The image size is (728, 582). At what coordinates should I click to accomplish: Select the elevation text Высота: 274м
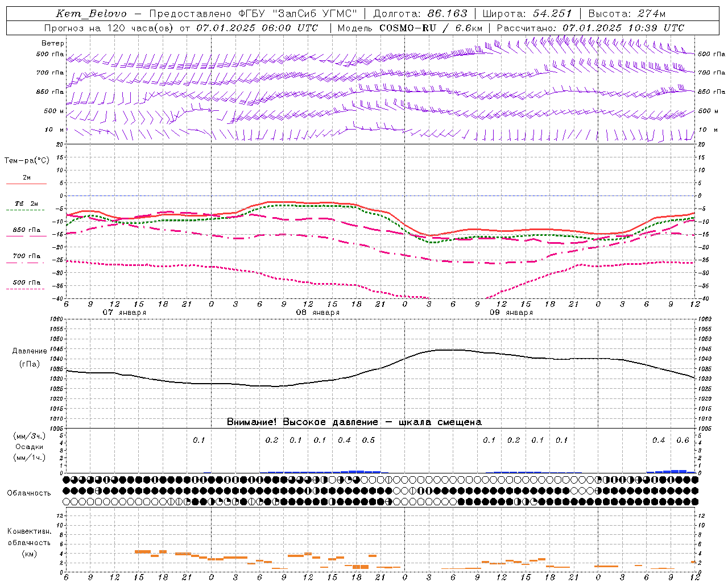click(x=626, y=14)
